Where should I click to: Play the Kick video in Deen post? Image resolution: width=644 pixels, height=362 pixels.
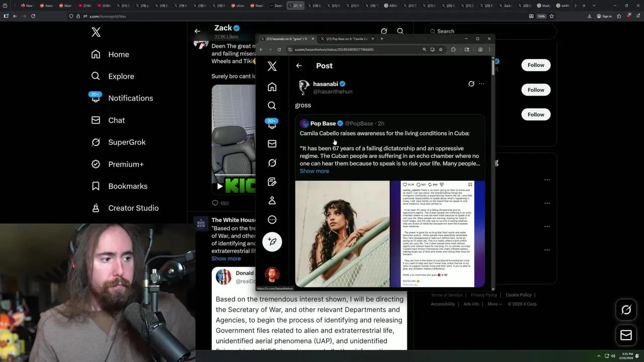[x=220, y=186]
